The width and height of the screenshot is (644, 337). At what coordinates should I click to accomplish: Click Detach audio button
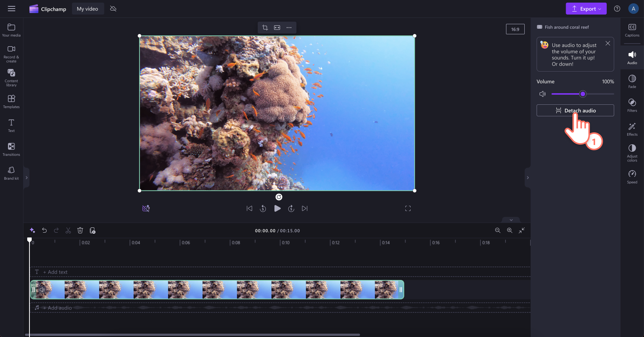[x=575, y=110]
